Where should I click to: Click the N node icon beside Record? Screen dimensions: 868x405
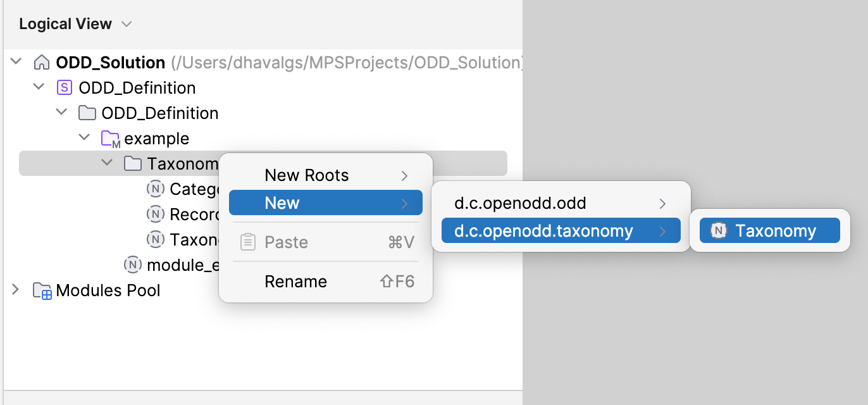tap(155, 214)
